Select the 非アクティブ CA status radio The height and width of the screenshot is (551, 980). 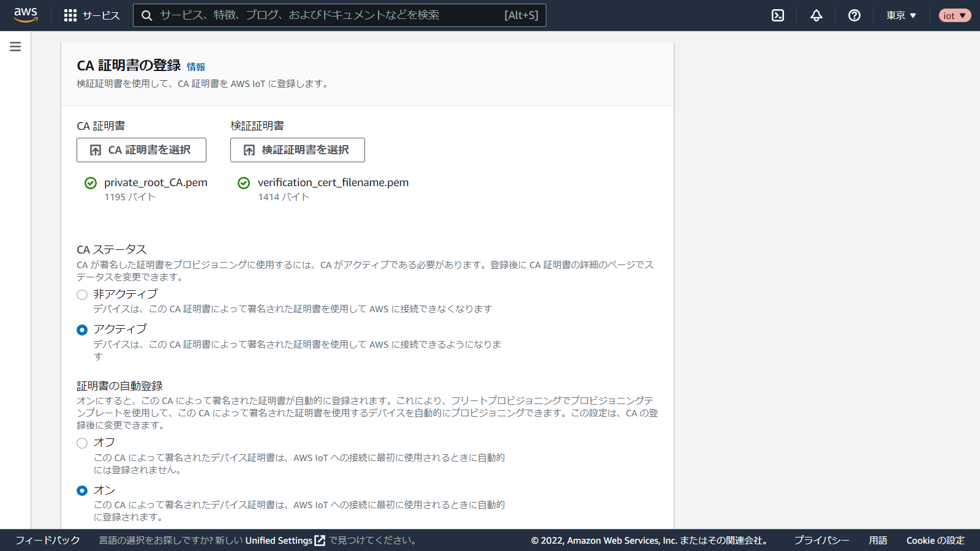tap(82, 294)
